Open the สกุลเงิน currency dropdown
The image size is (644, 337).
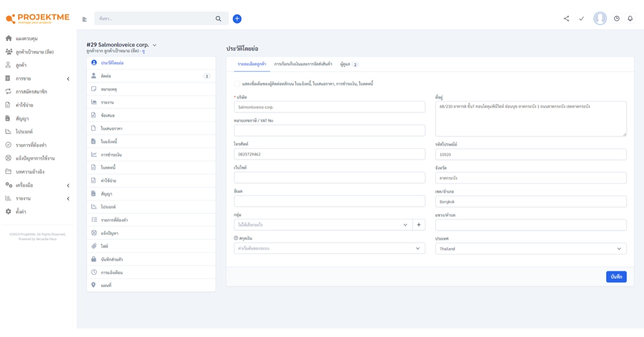(329, 248)
